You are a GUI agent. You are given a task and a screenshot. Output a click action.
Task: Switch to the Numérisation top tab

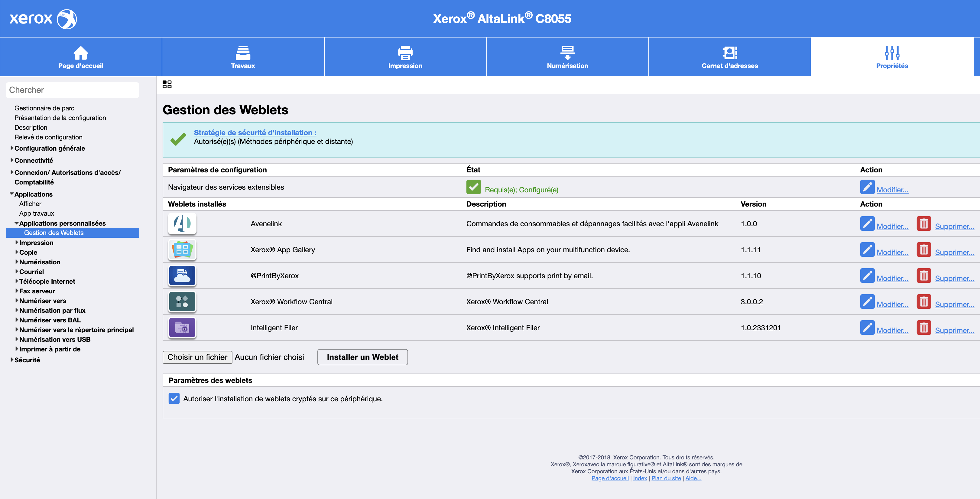tap(567, 57)
